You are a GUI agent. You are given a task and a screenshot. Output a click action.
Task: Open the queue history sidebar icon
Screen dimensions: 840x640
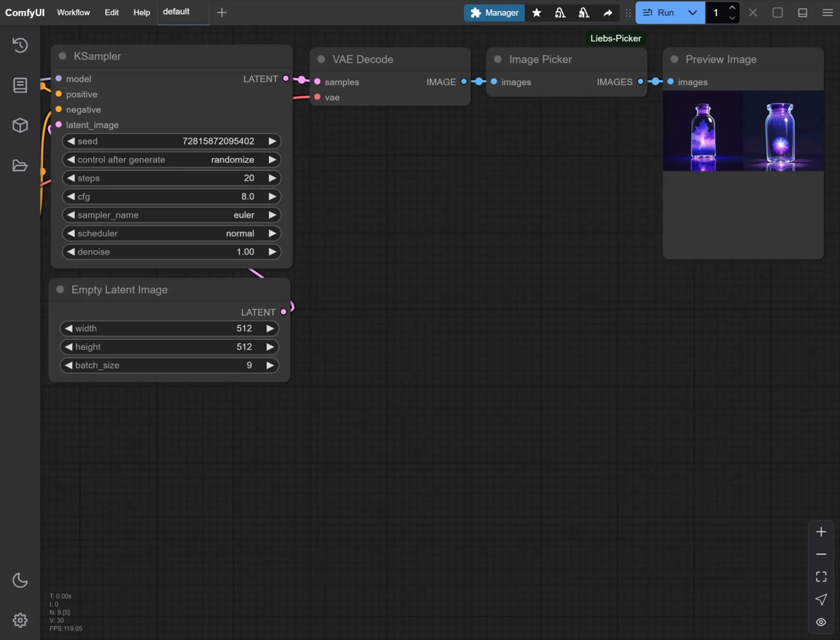[x=20, y=45]
